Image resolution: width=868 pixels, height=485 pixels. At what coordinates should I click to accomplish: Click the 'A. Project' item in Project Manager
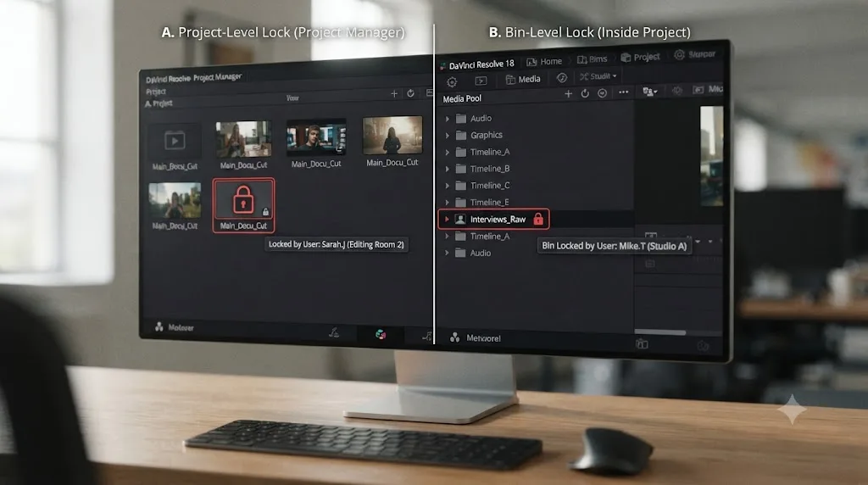tap(159, 103)
